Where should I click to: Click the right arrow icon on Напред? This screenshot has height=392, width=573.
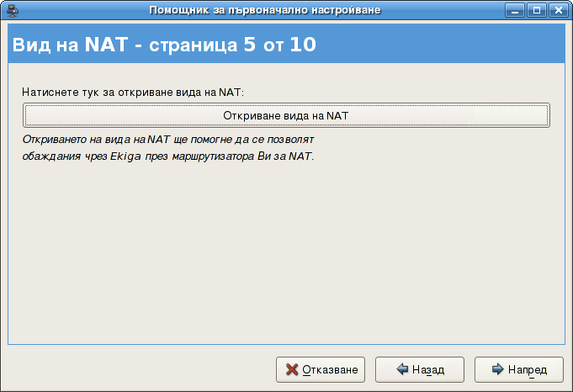coord(498,369)
